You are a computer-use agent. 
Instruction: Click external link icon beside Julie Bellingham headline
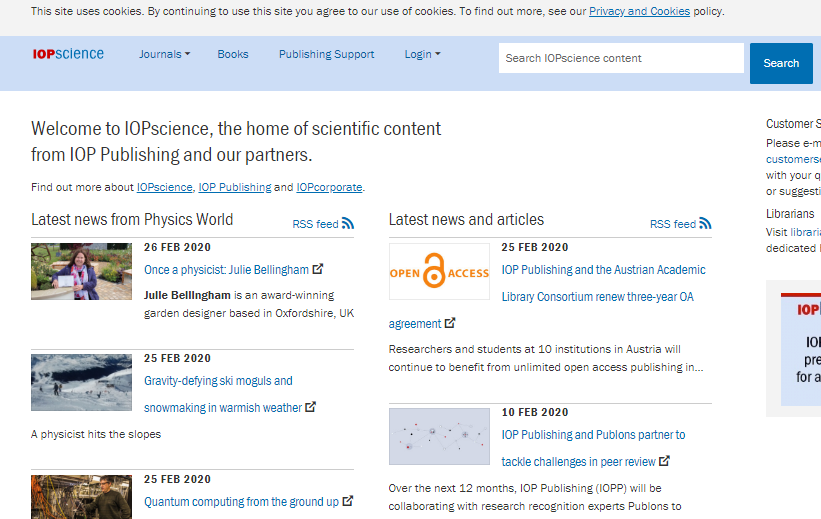tap(318, 269)
